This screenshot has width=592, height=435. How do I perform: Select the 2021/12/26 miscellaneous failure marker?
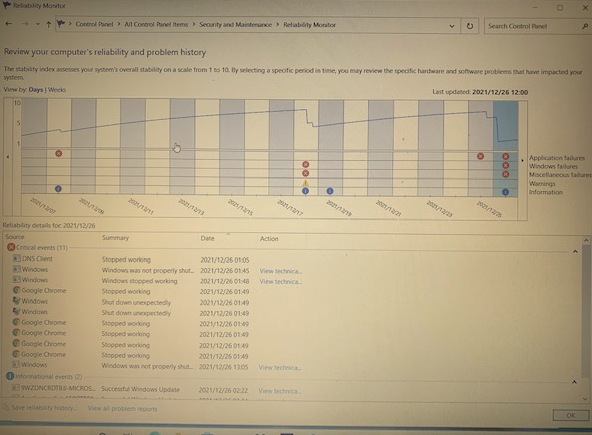tap(506, 174)
